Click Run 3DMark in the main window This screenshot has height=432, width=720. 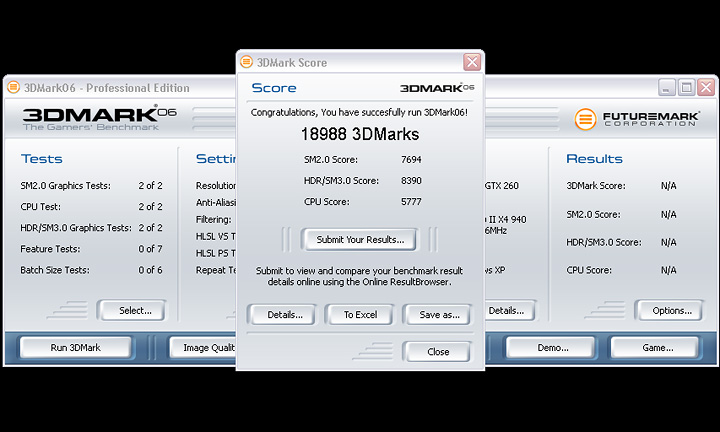pos(76,348)
